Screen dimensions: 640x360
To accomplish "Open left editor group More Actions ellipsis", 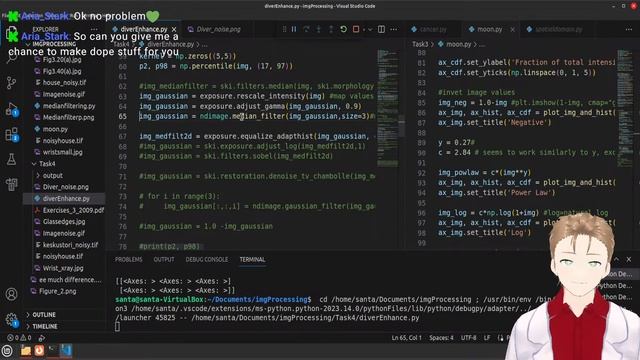I will [x=393, y=29].
